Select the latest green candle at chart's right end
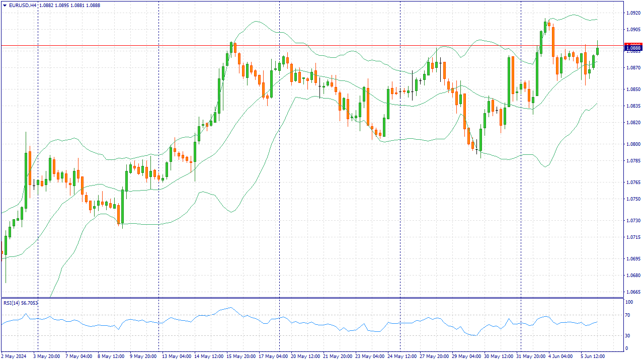Viewport: 644px width, 362px height. tap(598, 51)
